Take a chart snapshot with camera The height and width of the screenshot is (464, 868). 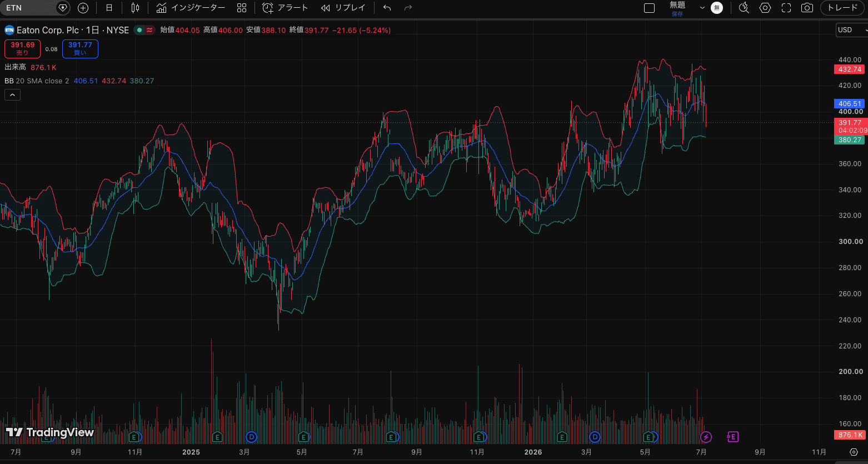(807, 8)
